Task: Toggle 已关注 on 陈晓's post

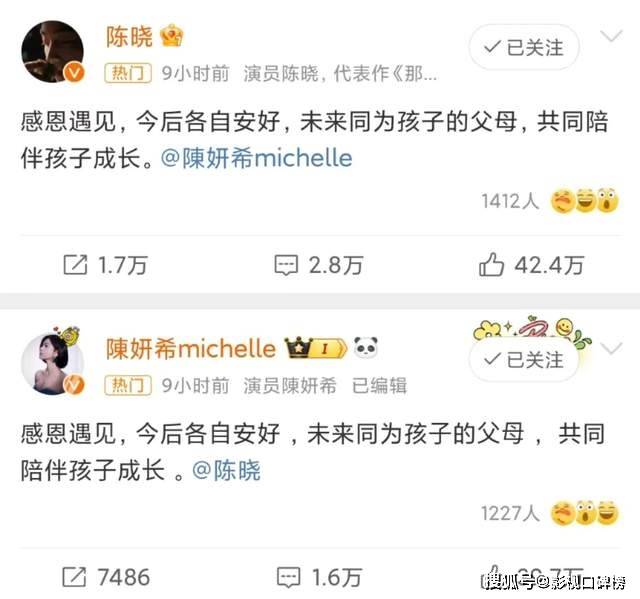Action: coord(524,47)
